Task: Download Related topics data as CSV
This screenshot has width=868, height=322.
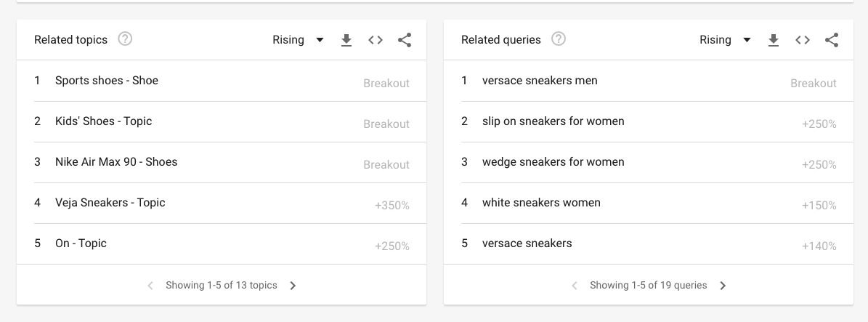Action: click(346, 40)
